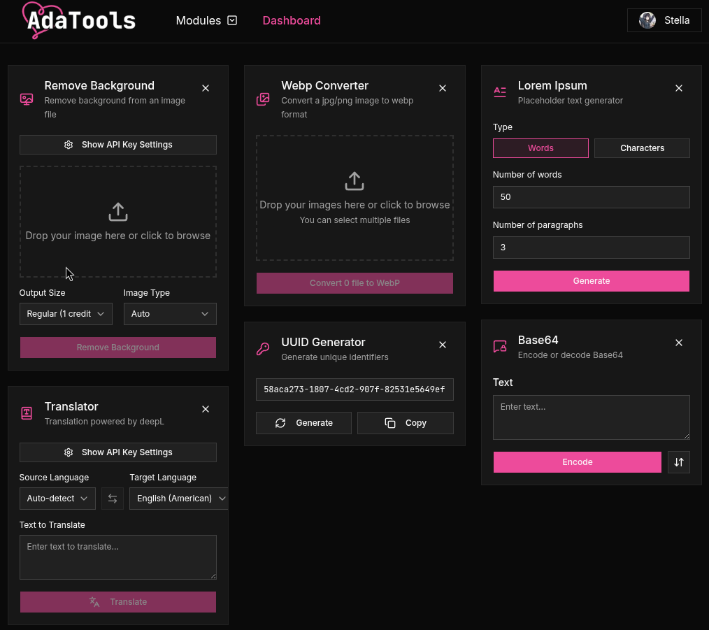Toggle Base64 encode/decode swap icon

tap(679, 462)
